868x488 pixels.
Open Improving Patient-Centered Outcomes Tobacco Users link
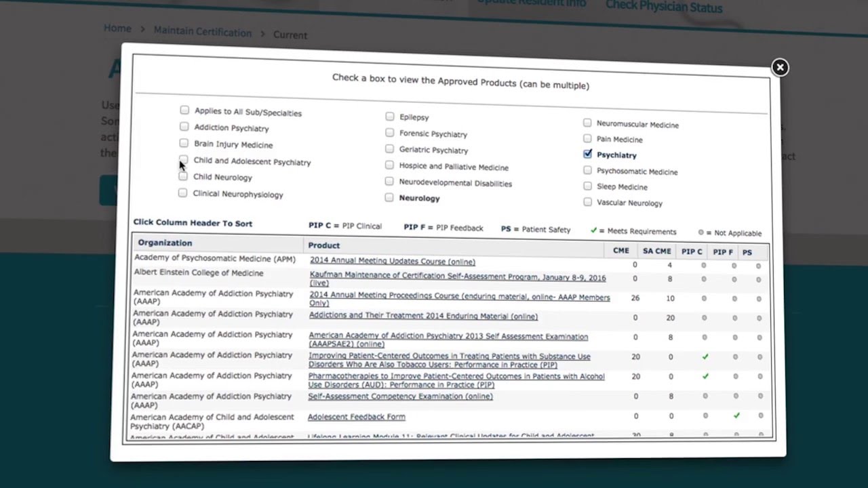pos(449,361)
